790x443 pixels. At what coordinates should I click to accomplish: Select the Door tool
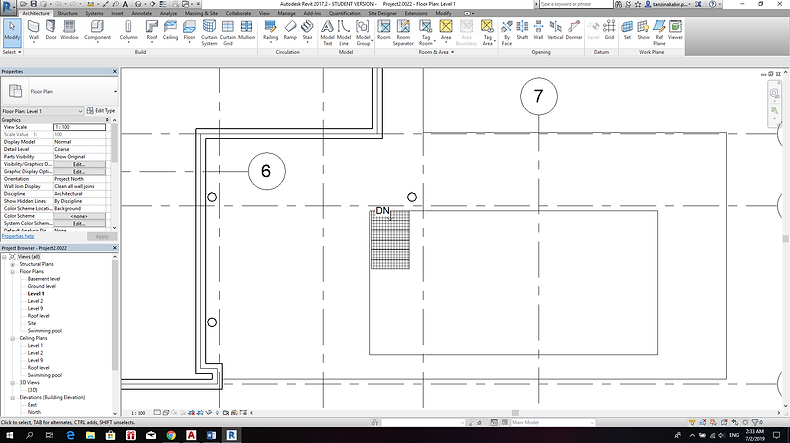[x=51, y=30]
